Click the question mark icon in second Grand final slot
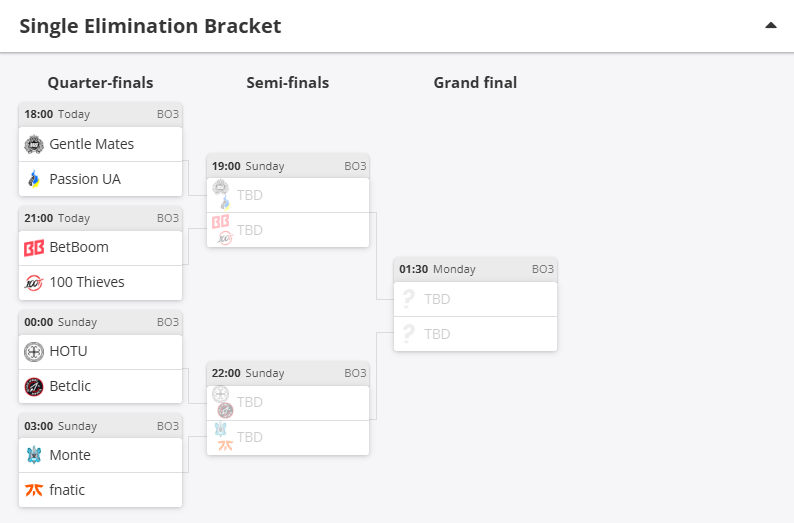The image size is (794, 523). 407,334
